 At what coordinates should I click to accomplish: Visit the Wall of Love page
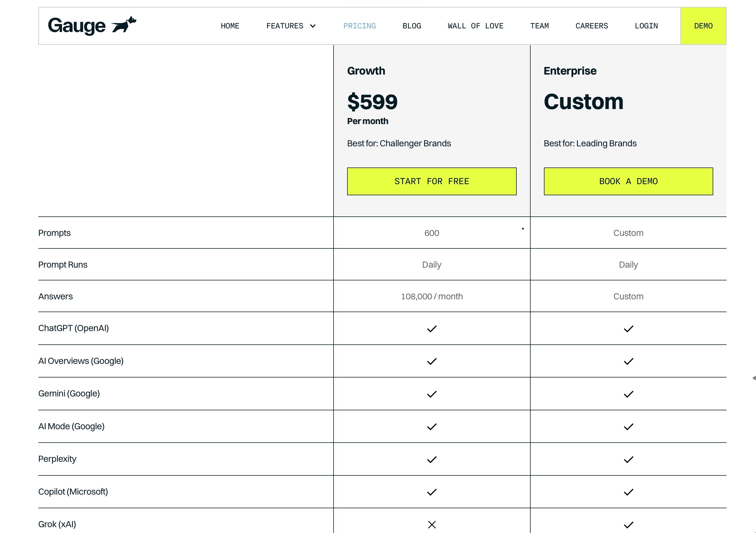coord(476,26)
